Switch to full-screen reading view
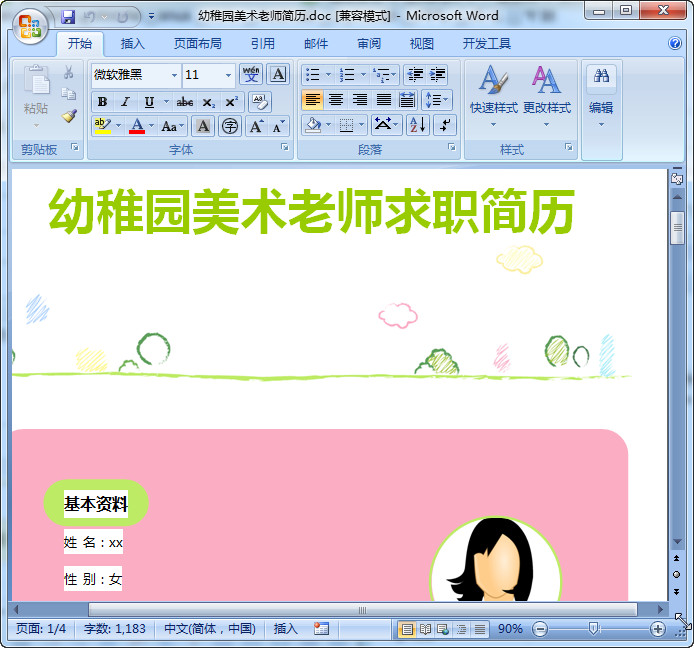The image size is (694, 648). click(x=425, y=629)
